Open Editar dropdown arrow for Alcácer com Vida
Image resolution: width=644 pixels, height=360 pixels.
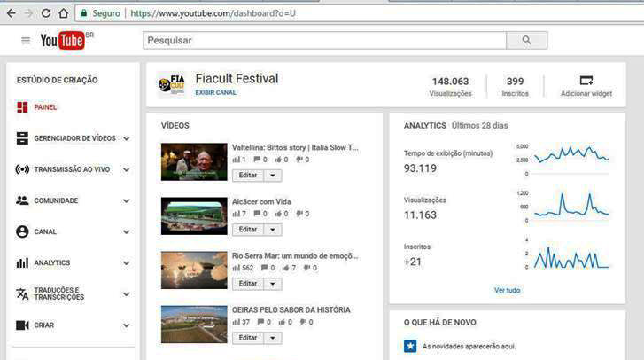coord(273,230)
